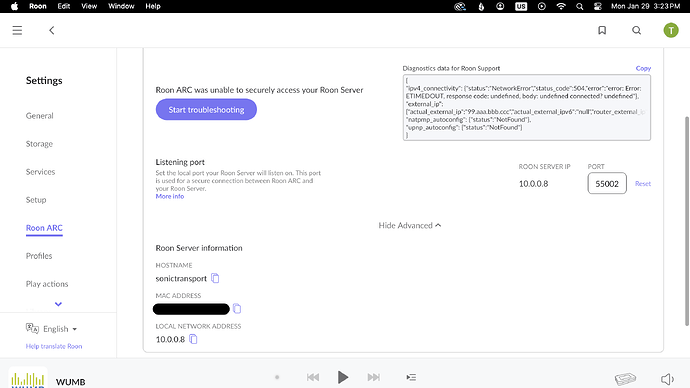Open More info link for listening port
Screen dimensions: 690x388
click(x=169, y=196)
